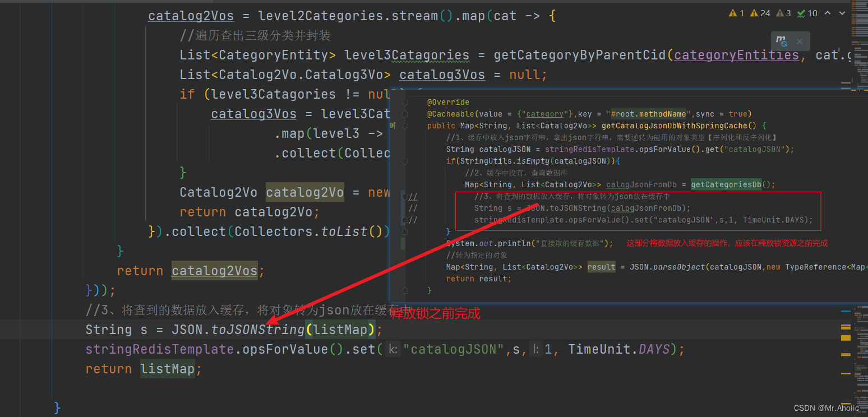Click getCatalogJsonDbWithSpringCache method name
This screenshot has height=417, width=868.
click(x=675, y=126)
